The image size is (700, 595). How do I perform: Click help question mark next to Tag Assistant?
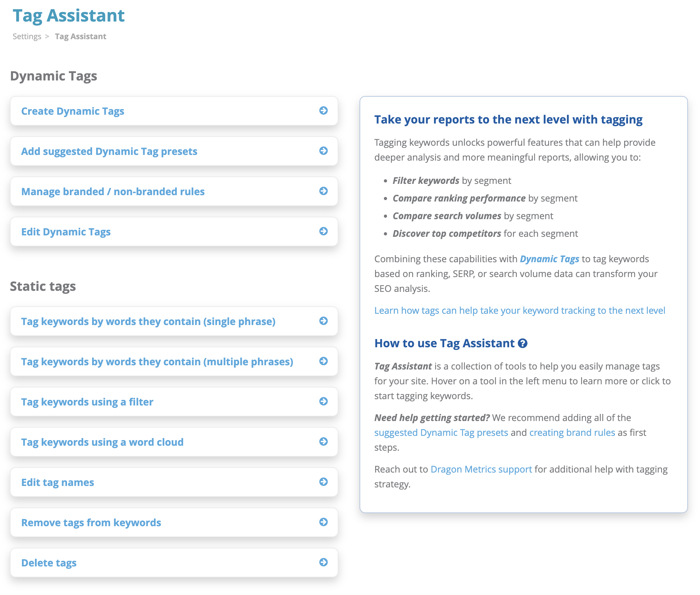click(x=523, y=343)
